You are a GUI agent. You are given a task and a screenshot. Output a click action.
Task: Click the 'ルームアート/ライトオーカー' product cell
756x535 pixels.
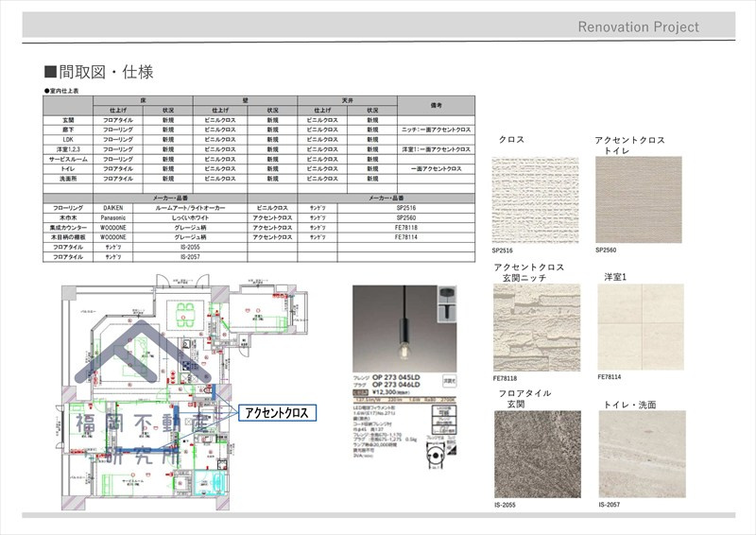(190, 208)
